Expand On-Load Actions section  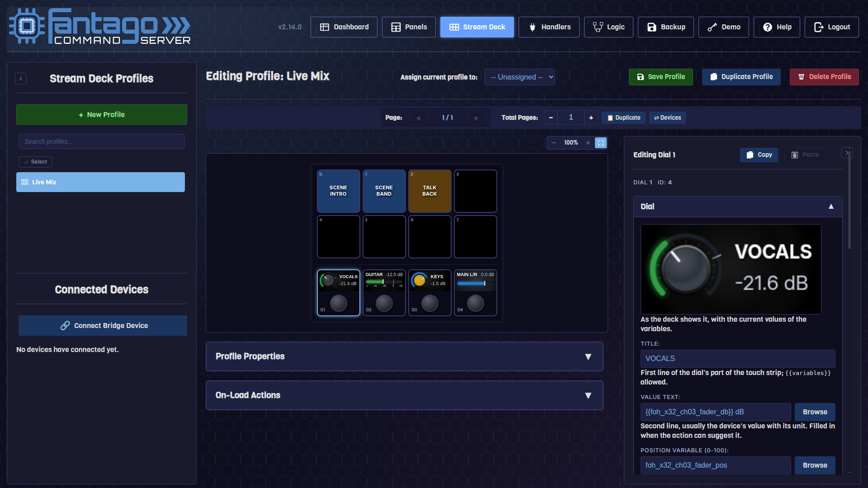pos(405,395)
